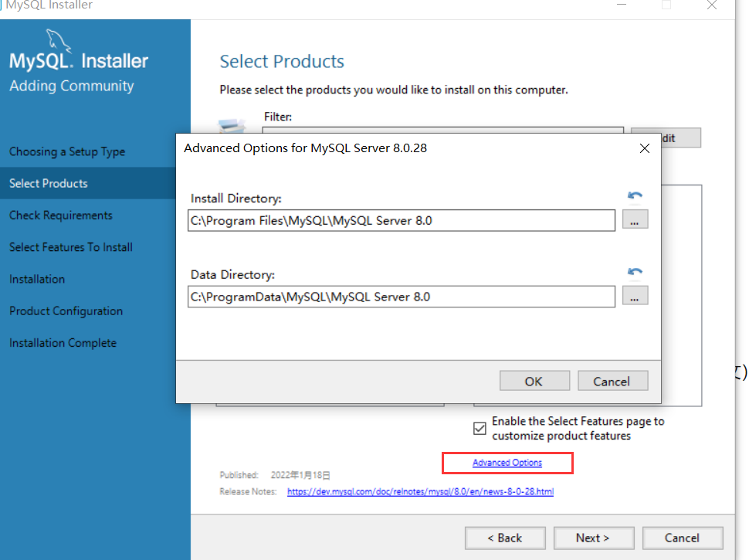This screenshot has width=749, height=560.
Task: Close the Advanced Options dialog
Action: [645, 148]
